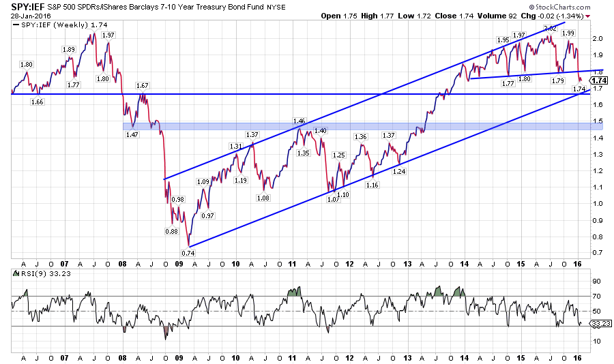Click the 1.07 low label

[x=333, y=199]
